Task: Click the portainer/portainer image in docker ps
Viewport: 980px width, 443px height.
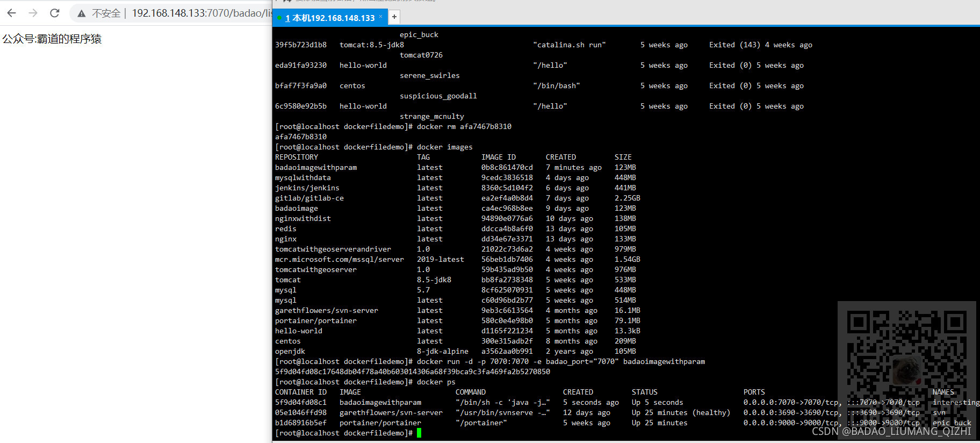Action: pyautogui.click(x=380, y=423)
